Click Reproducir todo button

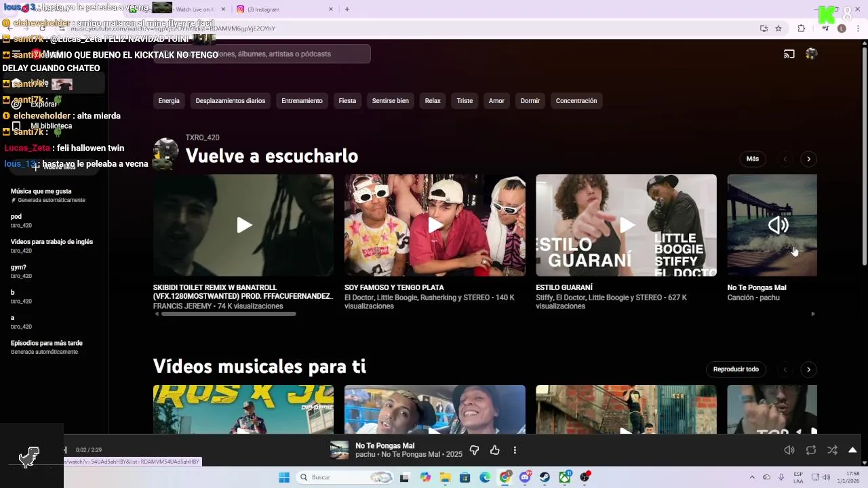[736, 369]
